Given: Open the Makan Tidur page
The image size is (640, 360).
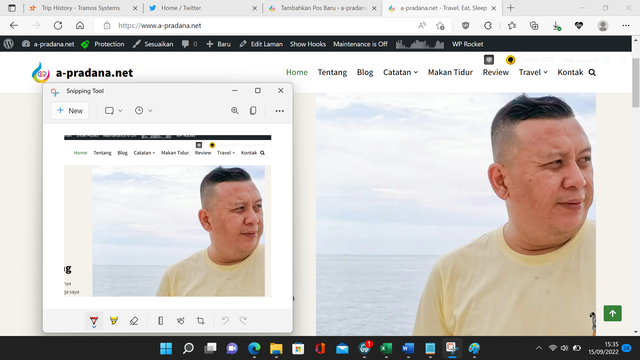Looking at the screenshot, I should pyautogui.click(x=450, y=72).
